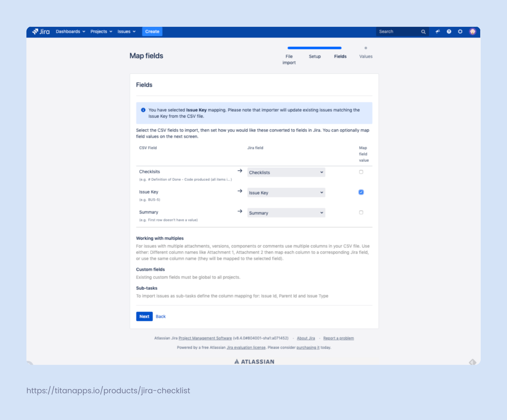Screen dimensions: 507x420
Task: Uncheck Map field value for Issue Key
Action: pyautogui.click(x=361, y=192)
